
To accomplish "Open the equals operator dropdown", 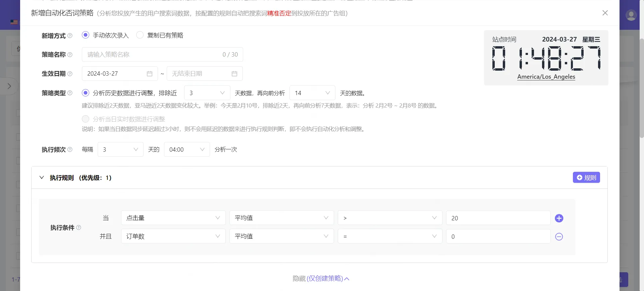I will 390,236.
